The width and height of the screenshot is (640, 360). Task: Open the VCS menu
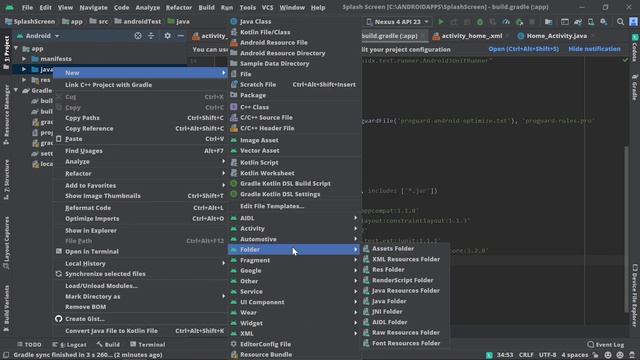[267, 7]
